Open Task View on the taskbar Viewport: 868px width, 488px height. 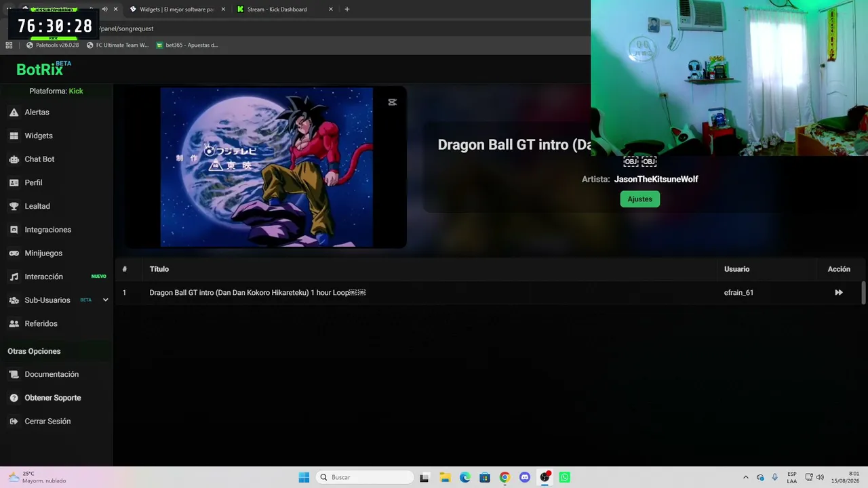point(425,477)
